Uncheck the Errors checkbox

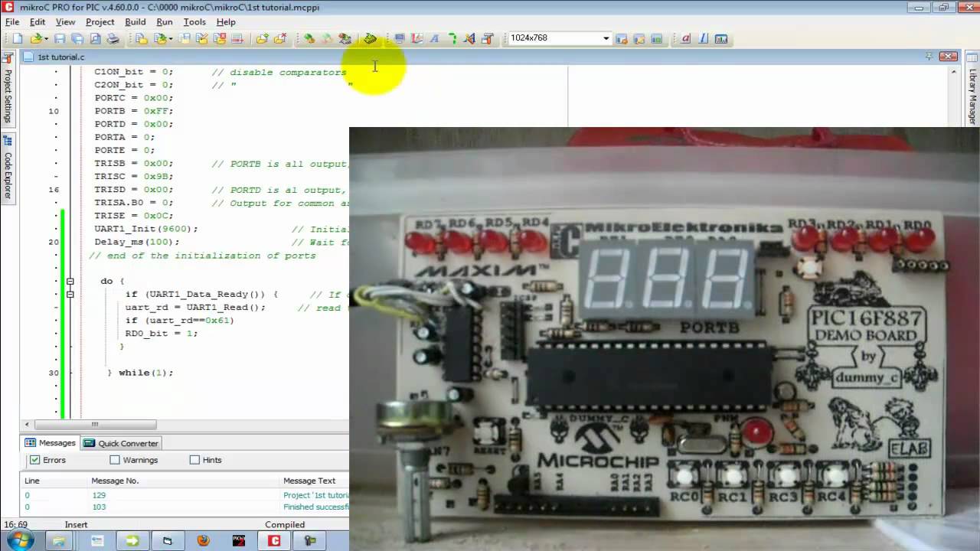click(x=34, y=460)
